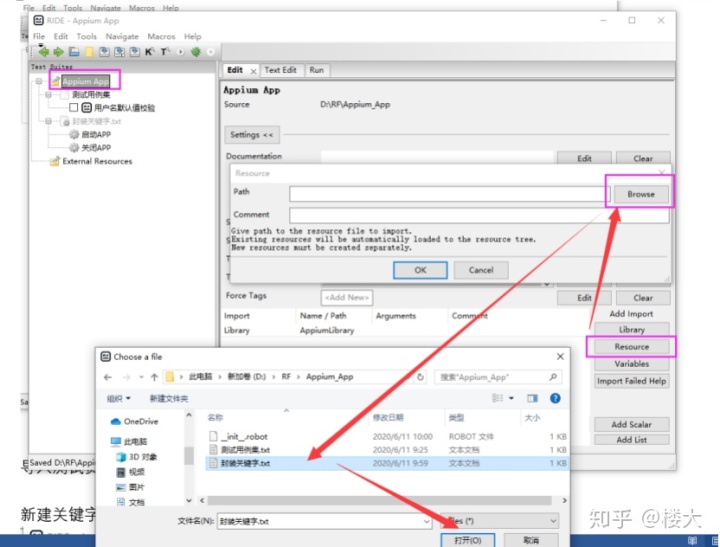The height and width of the screenshot is (547, 720).
Task: Click the search magnifier in file dialog
Action: click(x=553, y=377)
